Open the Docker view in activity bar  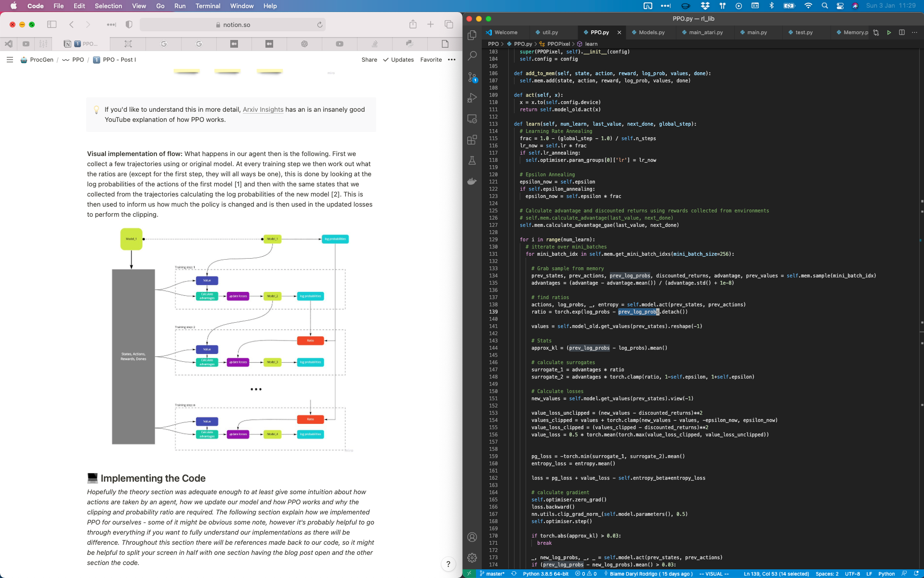click(x=472, y=182)
